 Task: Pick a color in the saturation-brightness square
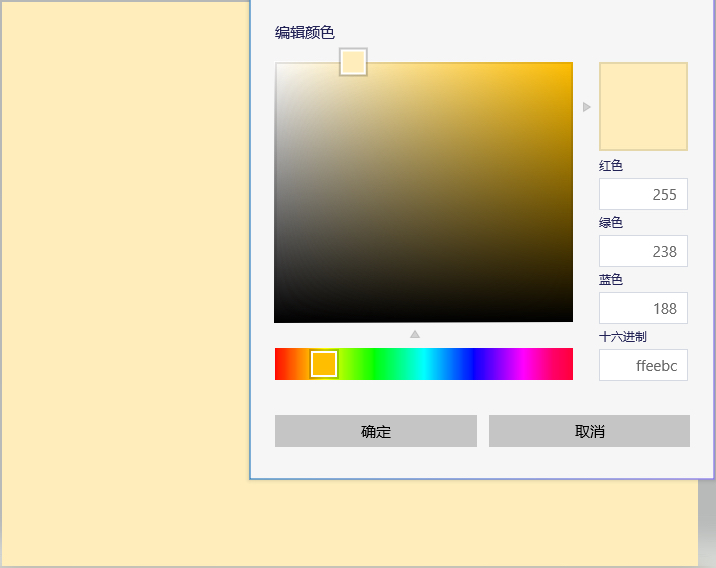(423, 192)
